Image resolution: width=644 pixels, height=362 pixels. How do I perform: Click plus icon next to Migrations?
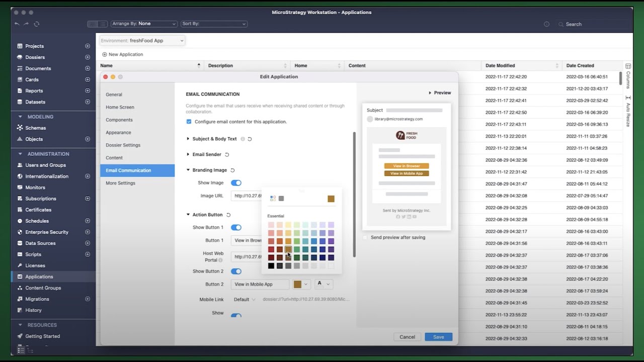pyautogui.click(x=88, y=299)
